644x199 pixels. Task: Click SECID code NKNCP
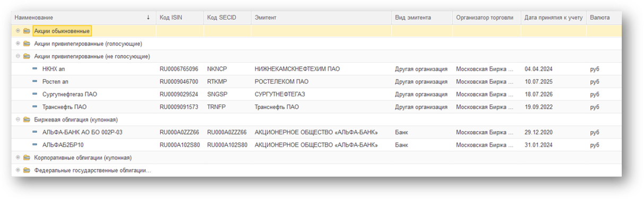tap(217, 69)
